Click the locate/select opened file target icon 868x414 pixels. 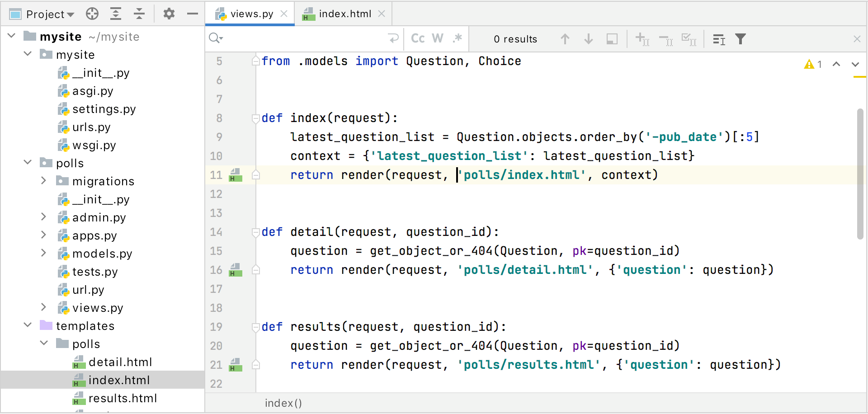click(92, 14)
